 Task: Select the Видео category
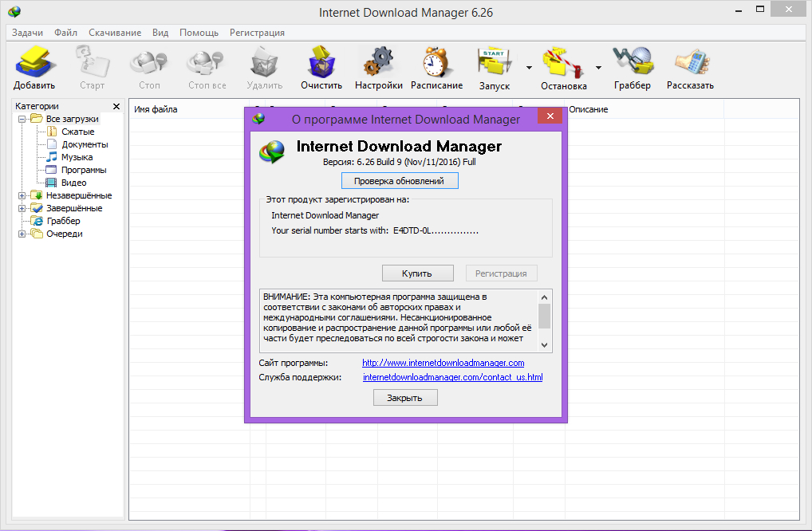[74, 183]
